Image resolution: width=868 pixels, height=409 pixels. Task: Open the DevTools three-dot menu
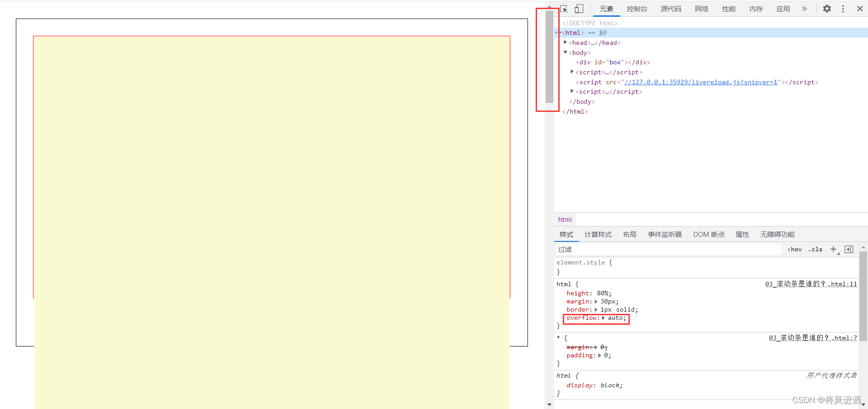[843, 9]
